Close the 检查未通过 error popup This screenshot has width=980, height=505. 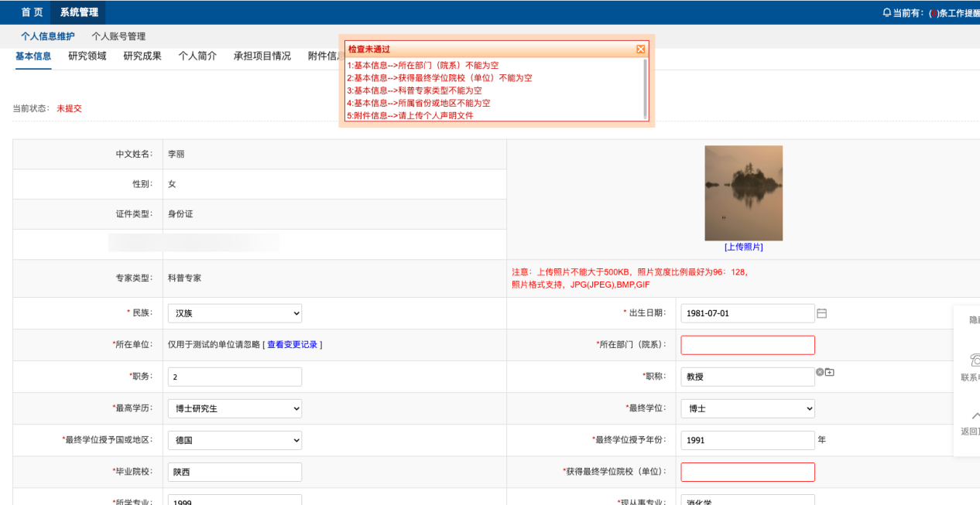[x=640, y=49]
